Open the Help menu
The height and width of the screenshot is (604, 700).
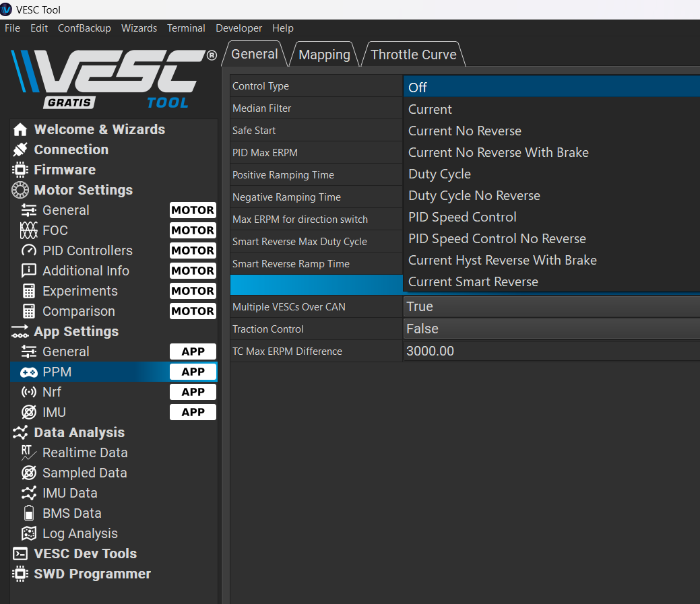coord(283,28)
